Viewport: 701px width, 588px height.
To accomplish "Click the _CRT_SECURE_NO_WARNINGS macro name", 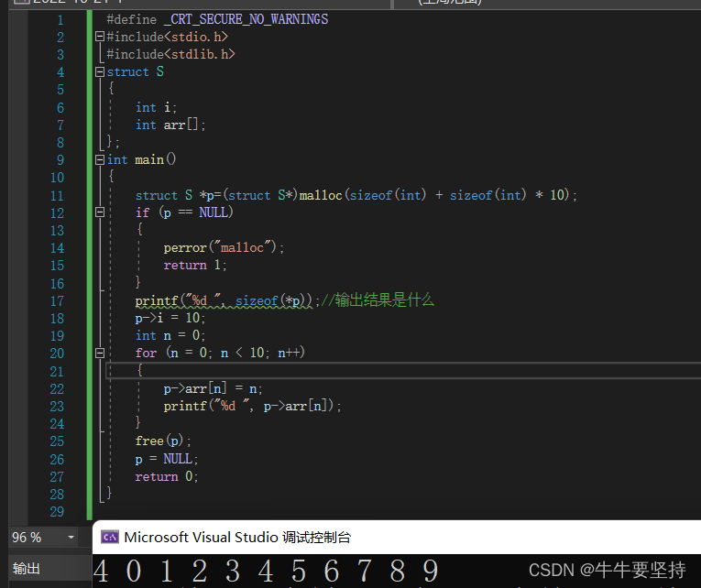I will (x=246, y=19).
